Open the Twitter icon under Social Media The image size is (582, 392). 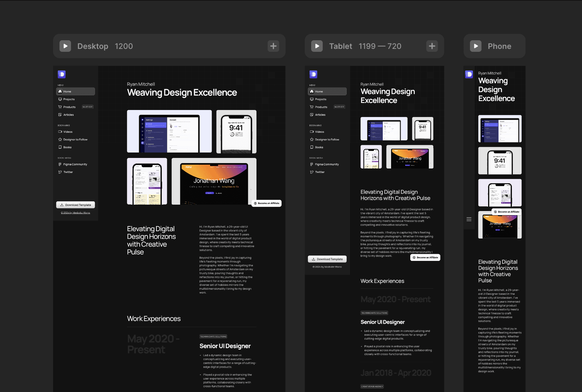(x=60, y=172)
